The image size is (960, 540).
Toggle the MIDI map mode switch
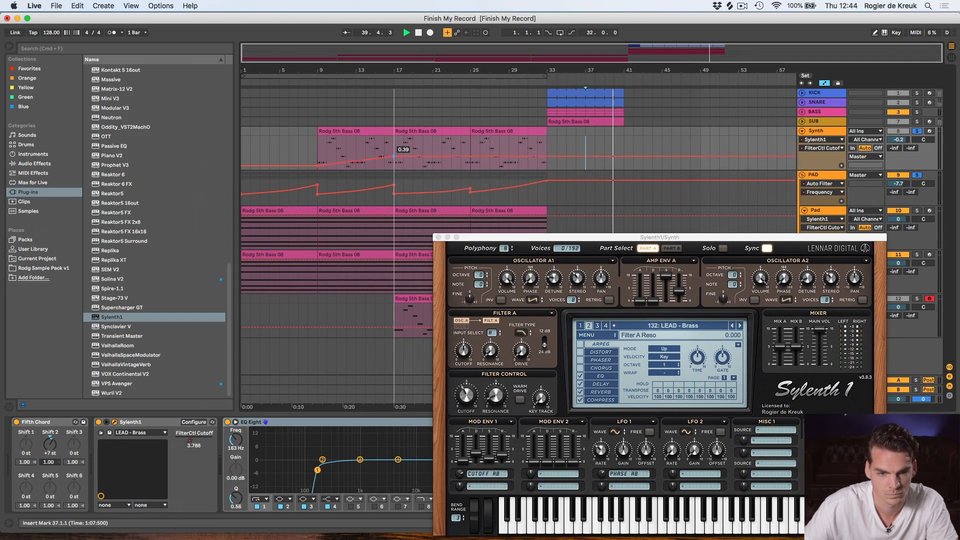point(915,32)
